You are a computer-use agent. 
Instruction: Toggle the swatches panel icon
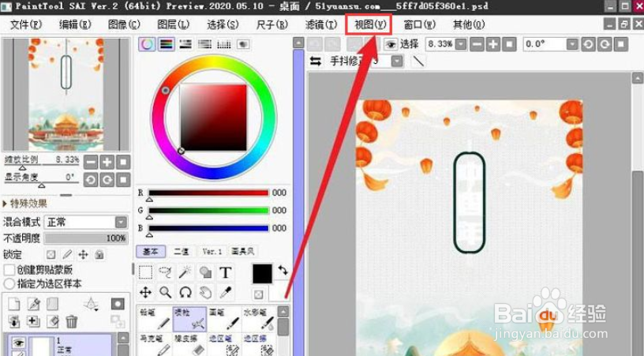[224, 44]
